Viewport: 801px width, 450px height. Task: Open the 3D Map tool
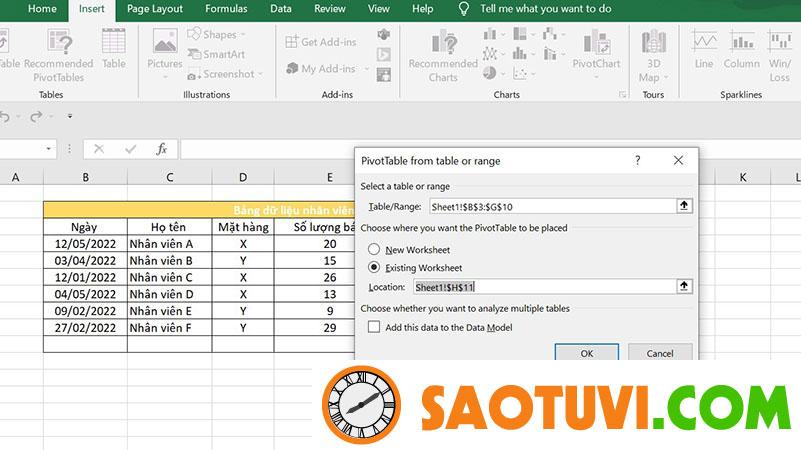click(653, 55)
